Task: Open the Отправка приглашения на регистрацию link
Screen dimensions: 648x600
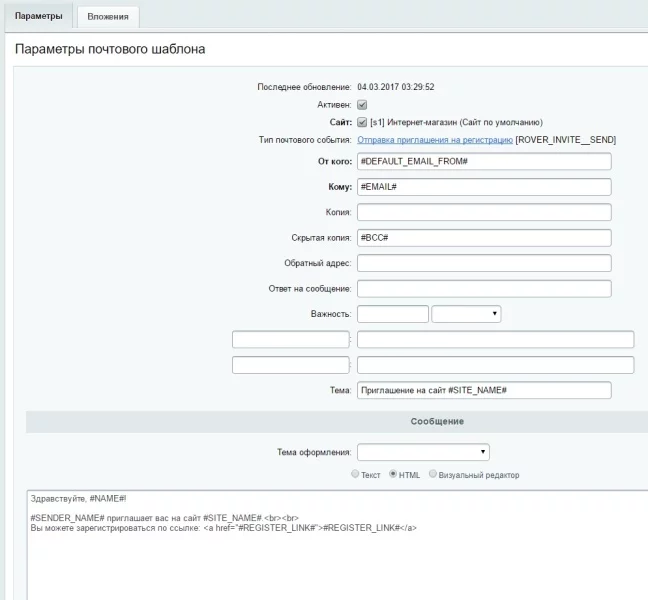Action: 434,140
